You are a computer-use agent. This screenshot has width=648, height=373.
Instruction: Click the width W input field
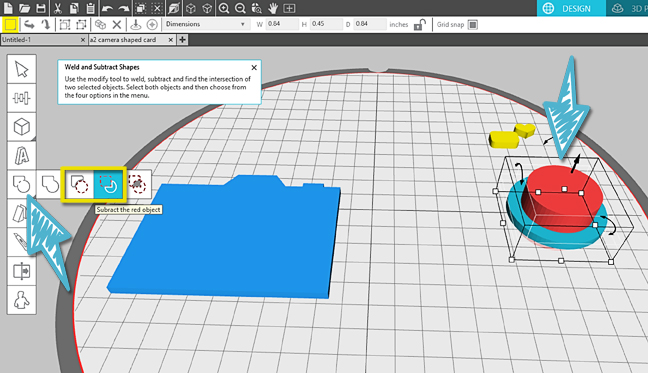(282, 24)
